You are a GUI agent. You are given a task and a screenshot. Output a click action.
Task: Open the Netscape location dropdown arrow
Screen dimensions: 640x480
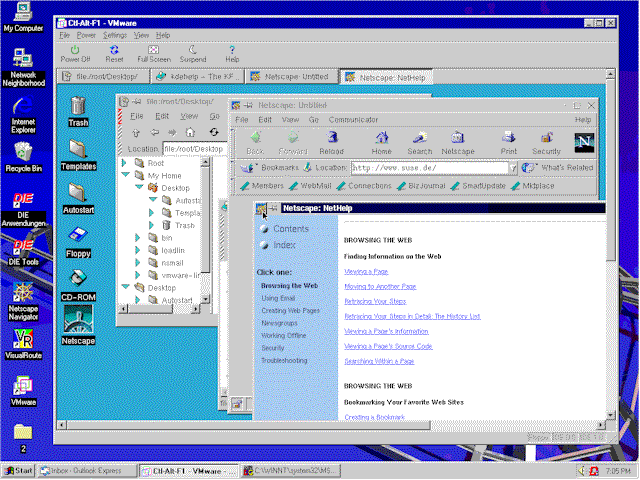[x=513, y=168]
